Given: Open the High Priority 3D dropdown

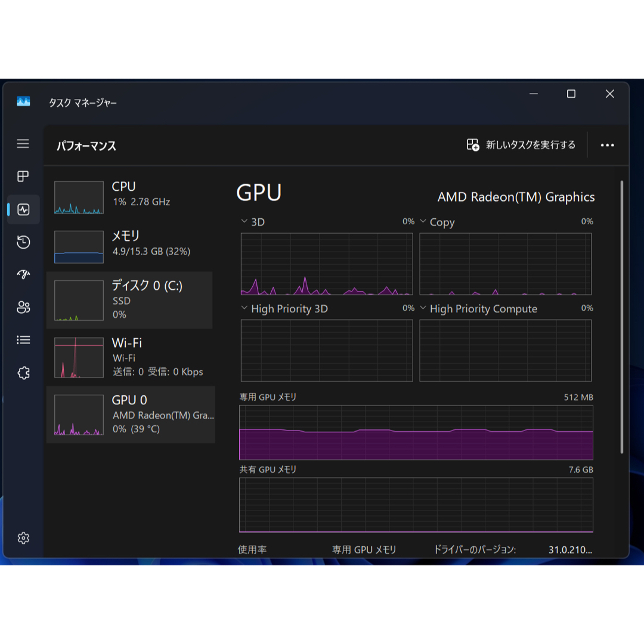Looking at the screenshot, I should (244, 308).
